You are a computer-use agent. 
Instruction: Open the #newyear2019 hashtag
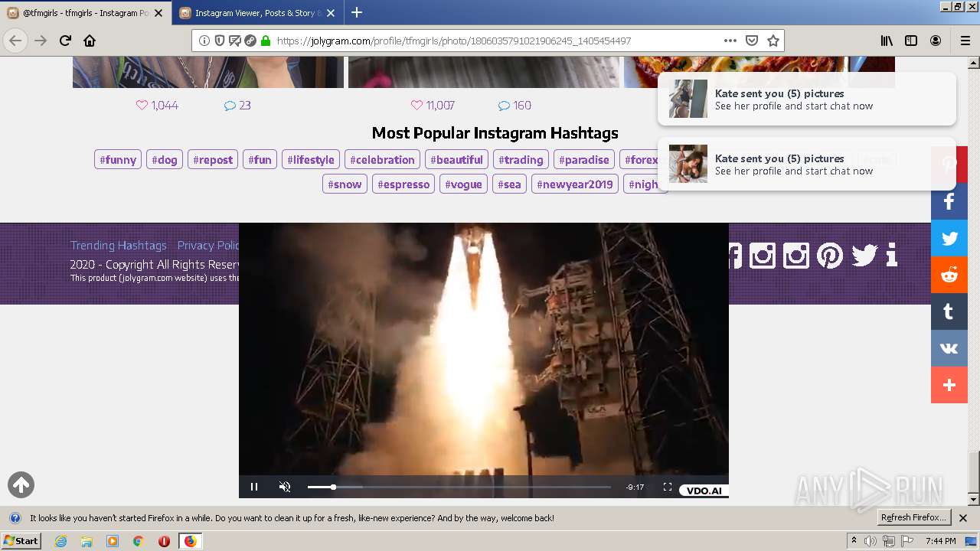[x=575, y=184]
